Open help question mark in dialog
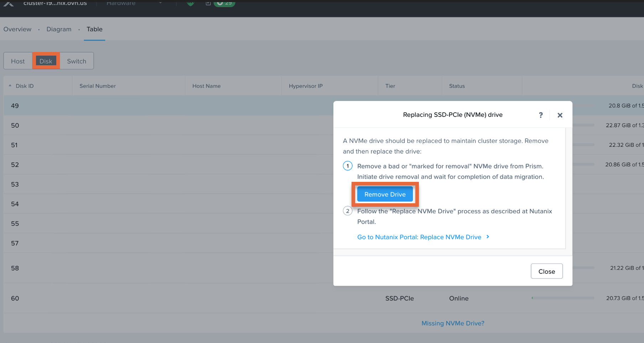The width and height of the screenshot is (644, 343). (x=541, y=115)
